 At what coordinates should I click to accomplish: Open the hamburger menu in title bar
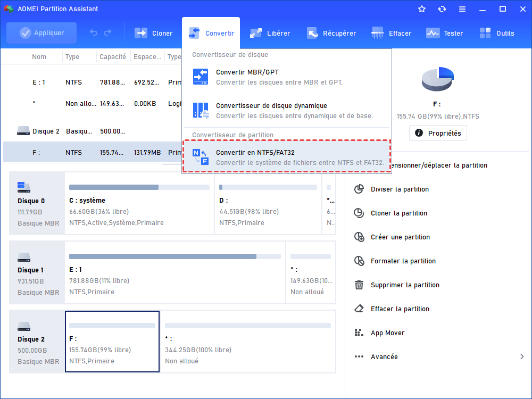(x=462, y=9)
